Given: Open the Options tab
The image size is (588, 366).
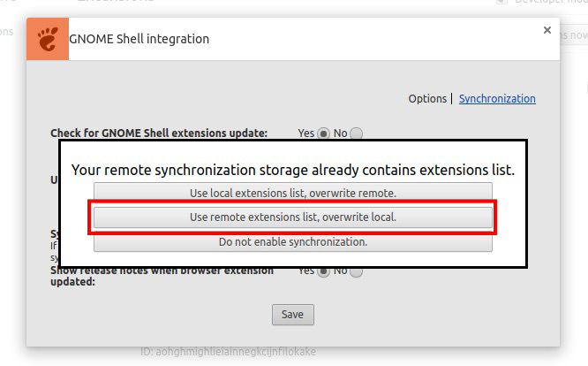Looking at the screenshot, I should pos(427,99).
